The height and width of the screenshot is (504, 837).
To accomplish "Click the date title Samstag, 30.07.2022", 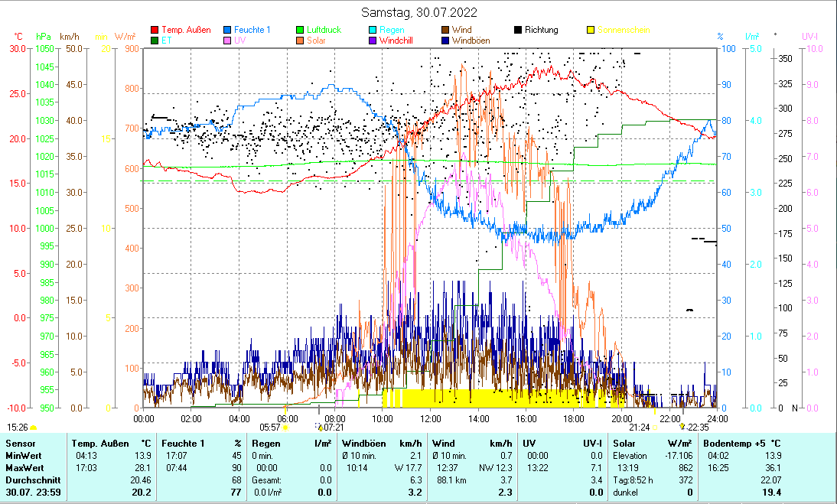I will pos(418,13).
